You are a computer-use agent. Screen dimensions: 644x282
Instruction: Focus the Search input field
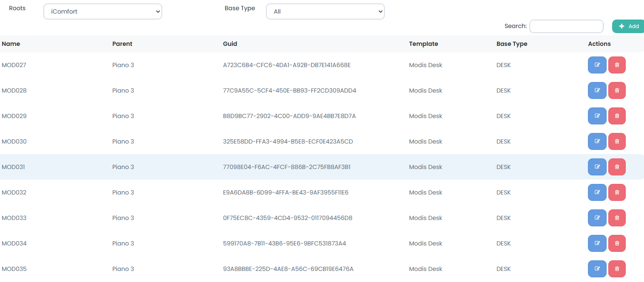point(566,26)
